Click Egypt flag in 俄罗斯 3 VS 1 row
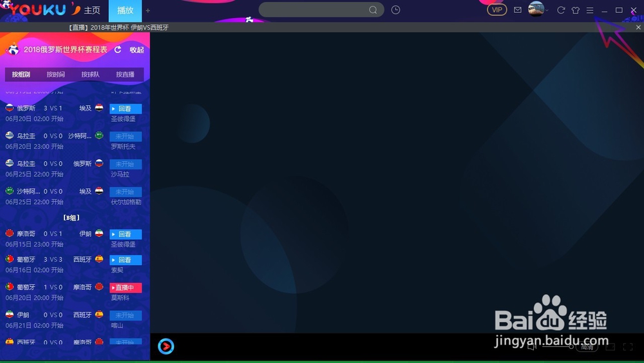This screenshot has width=644, height=363. click(x=99, y=108)
